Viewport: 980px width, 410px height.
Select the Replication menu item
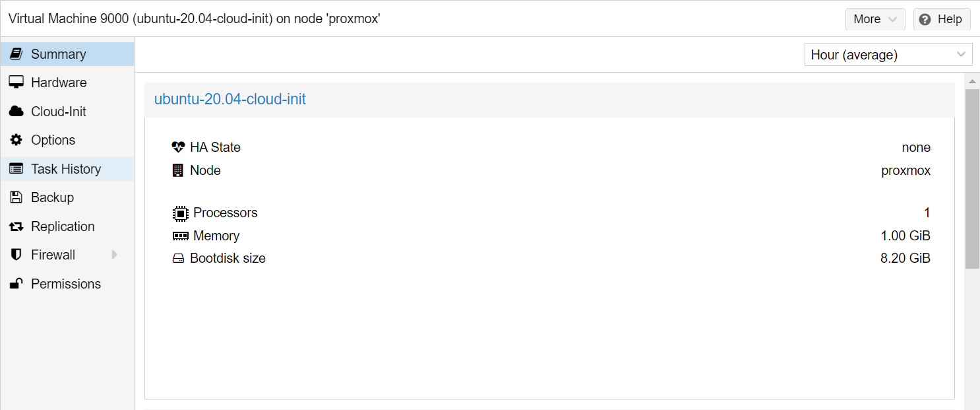(x=63, y=226)
